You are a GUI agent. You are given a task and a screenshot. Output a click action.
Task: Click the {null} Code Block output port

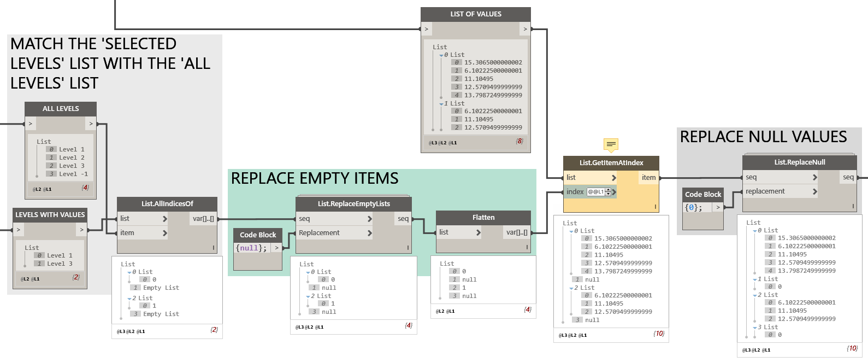coord(276,248)
